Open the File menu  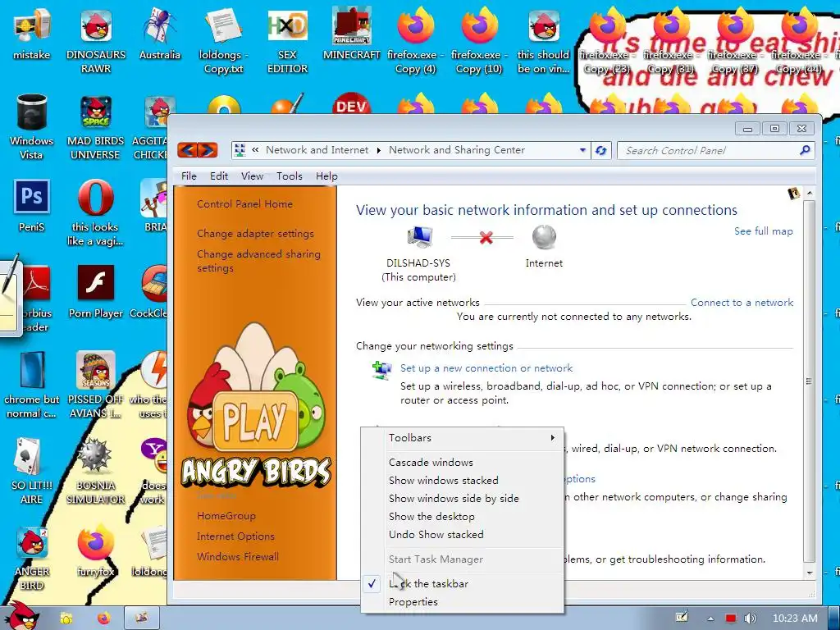pos(189,176)
